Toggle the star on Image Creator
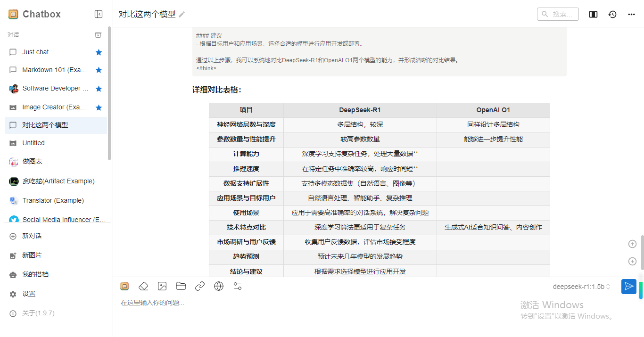The height and width of the screenshot is (337, 644). (x=99, y=107)
